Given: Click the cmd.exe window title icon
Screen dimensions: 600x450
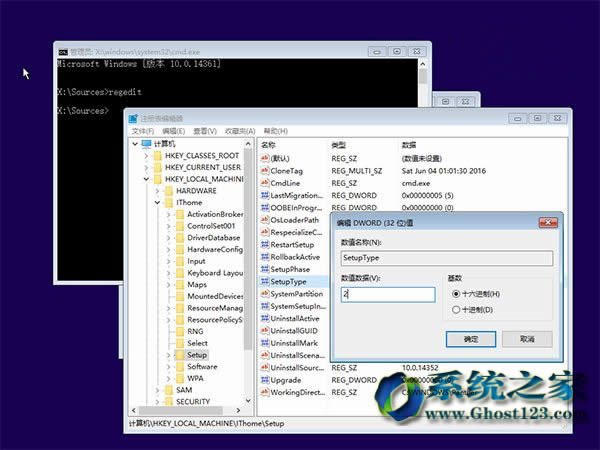Looking at the screenshot, I should pos(63,50).
